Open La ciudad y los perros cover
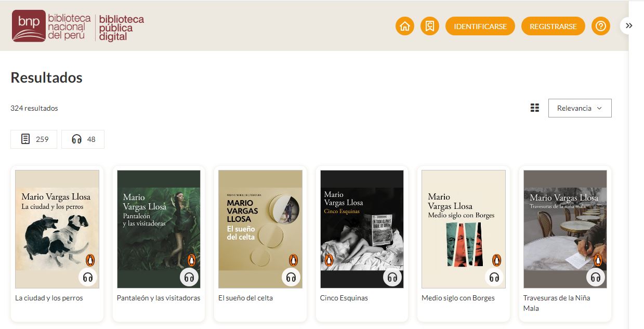The height and width of the screenshot is (329, 644). [57, 229]
